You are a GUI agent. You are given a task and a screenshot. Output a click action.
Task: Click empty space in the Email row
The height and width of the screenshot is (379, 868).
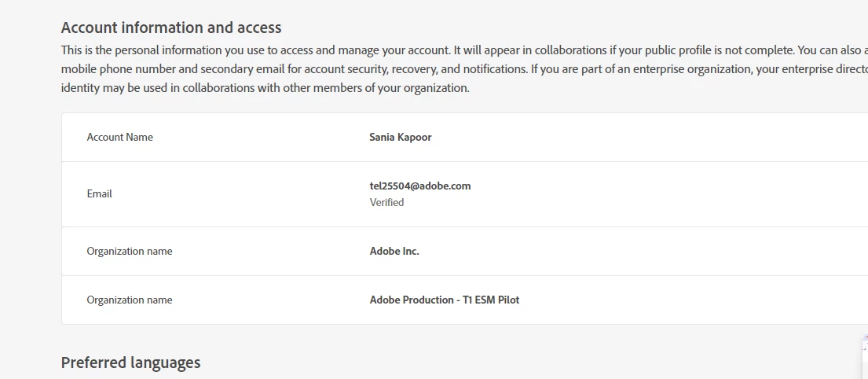(628, 193)
